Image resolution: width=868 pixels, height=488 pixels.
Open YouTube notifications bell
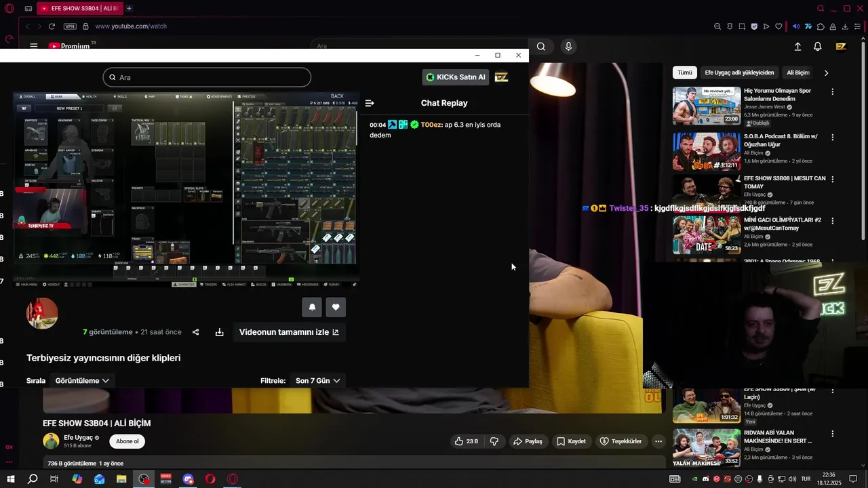(x=818, y=46)
